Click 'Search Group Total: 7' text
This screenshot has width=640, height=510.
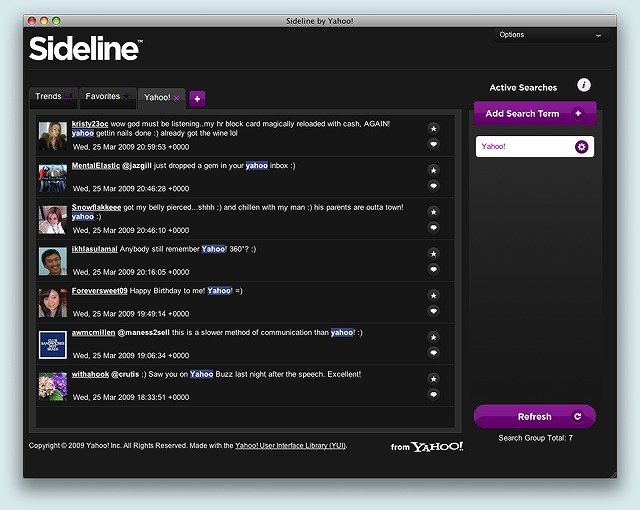point(535,438)
